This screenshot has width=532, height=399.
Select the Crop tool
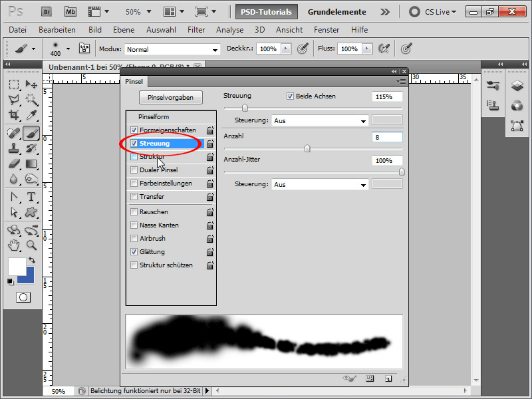click(14, 115)
